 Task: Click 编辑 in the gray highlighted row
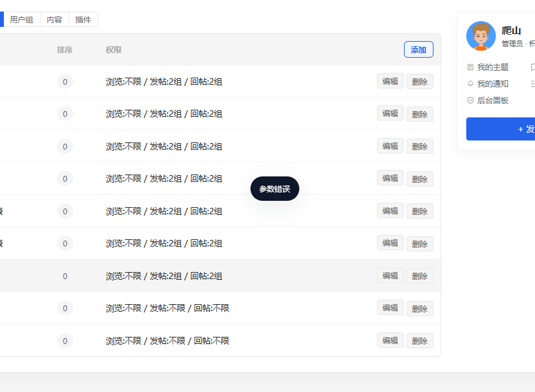(x=390, y=275)
